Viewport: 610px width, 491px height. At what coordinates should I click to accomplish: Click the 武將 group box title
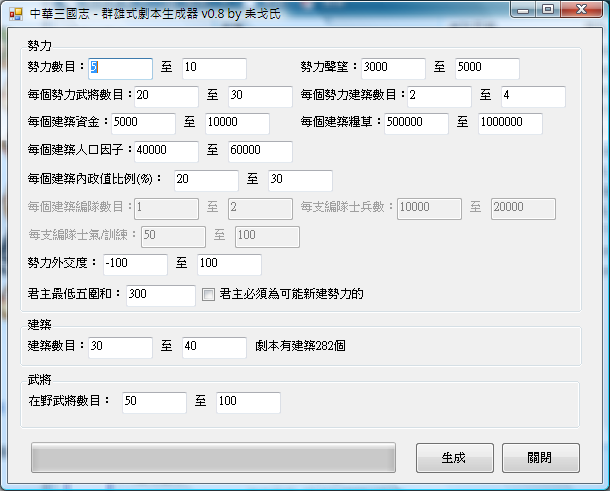pos(39,379)
